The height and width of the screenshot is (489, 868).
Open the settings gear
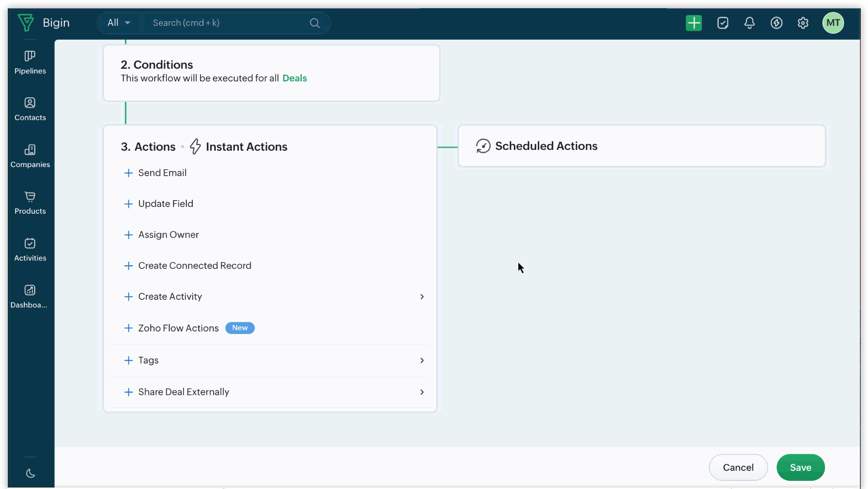[803, 23]
